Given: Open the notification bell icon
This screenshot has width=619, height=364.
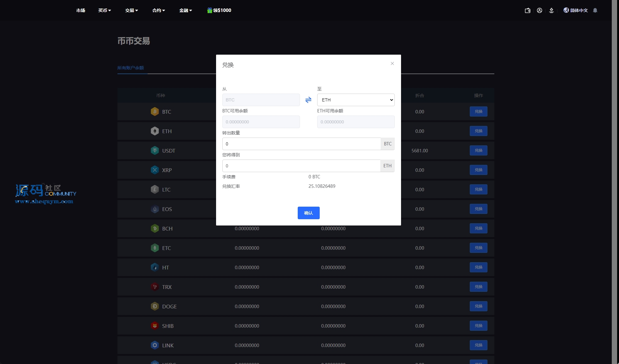Looking at the screenshot, I should [x=595, y=10].
